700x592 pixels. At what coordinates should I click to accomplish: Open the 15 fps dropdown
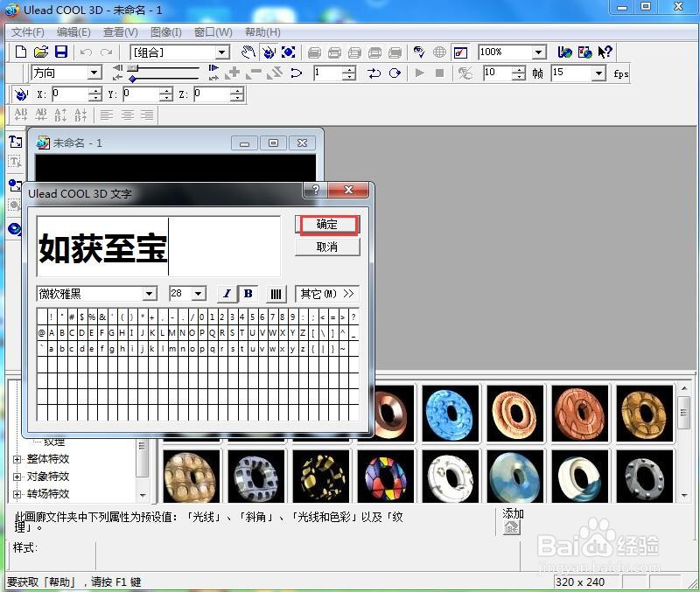pos(598,73)
